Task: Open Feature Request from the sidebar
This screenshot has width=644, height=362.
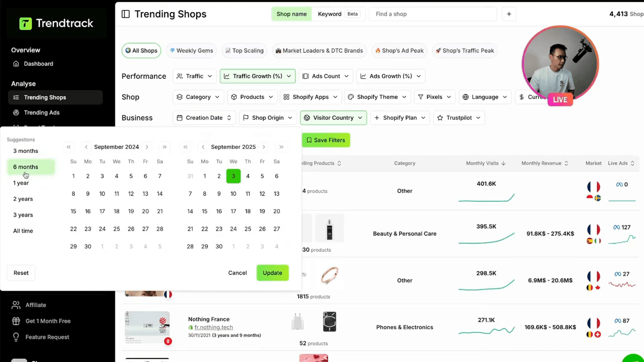Action: 47,337
